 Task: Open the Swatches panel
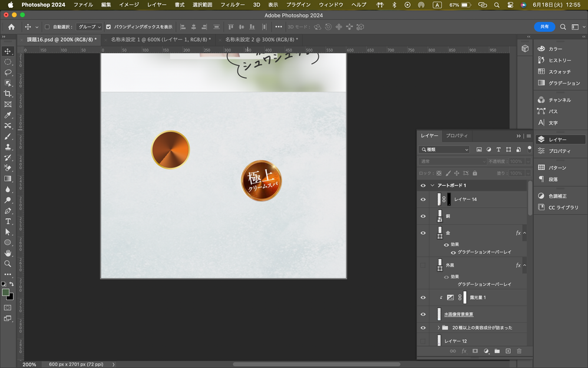point(559,71)
